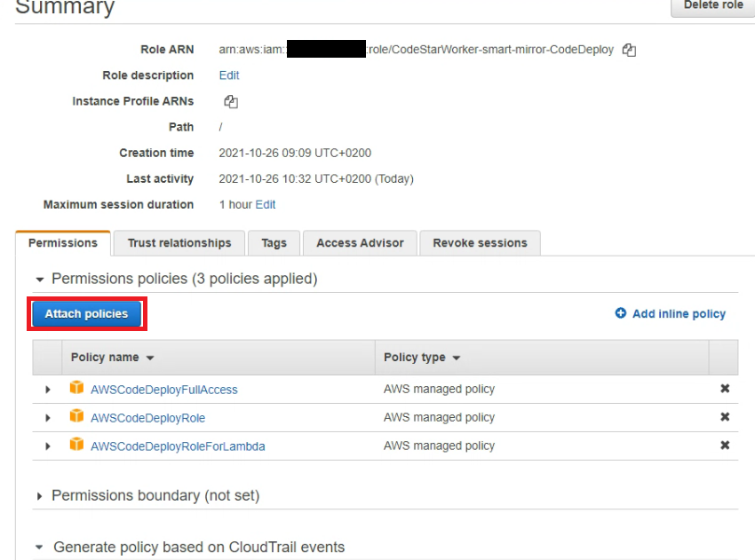Click the role/CodeStarWorker-smart-mirror-CodeDeploy ARN text
This screenshot has width=755, height=560.
pos(491,50)
